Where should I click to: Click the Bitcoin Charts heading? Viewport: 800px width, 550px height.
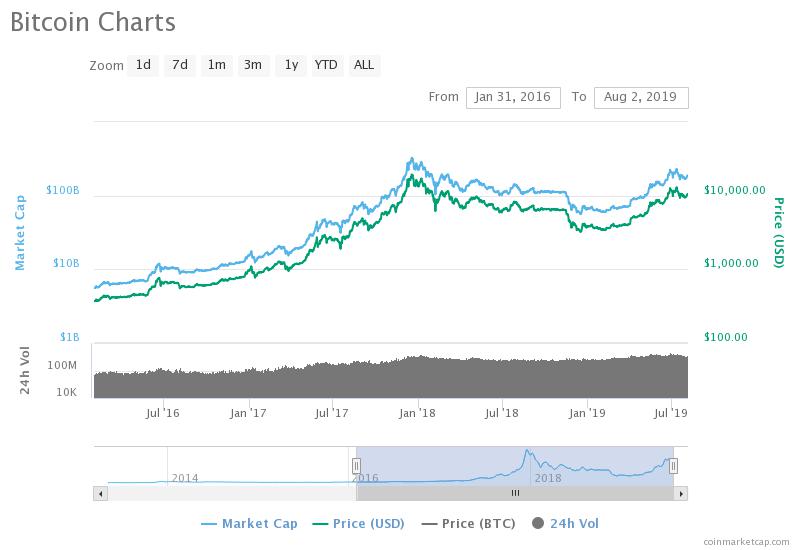(x=93, y=22)
